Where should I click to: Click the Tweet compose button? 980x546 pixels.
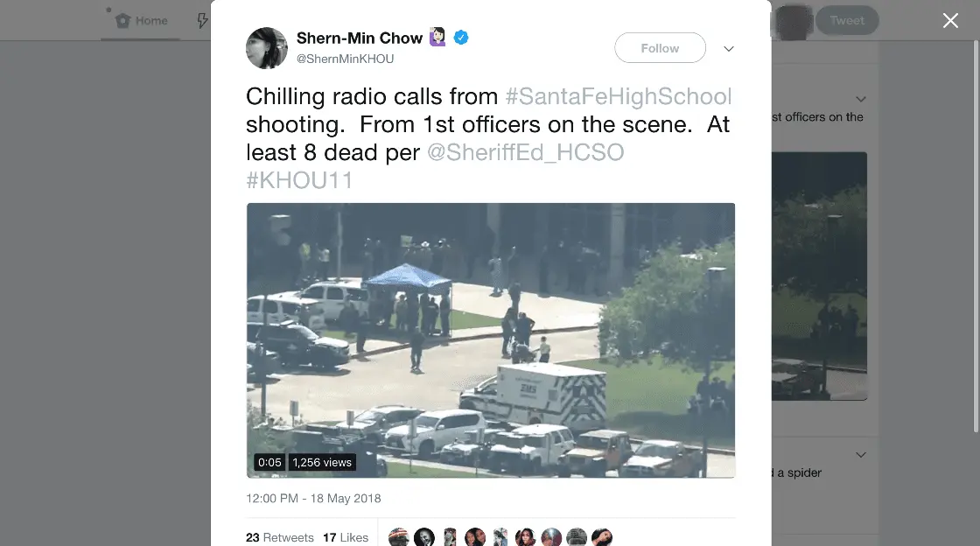click(x=847, y=21)
